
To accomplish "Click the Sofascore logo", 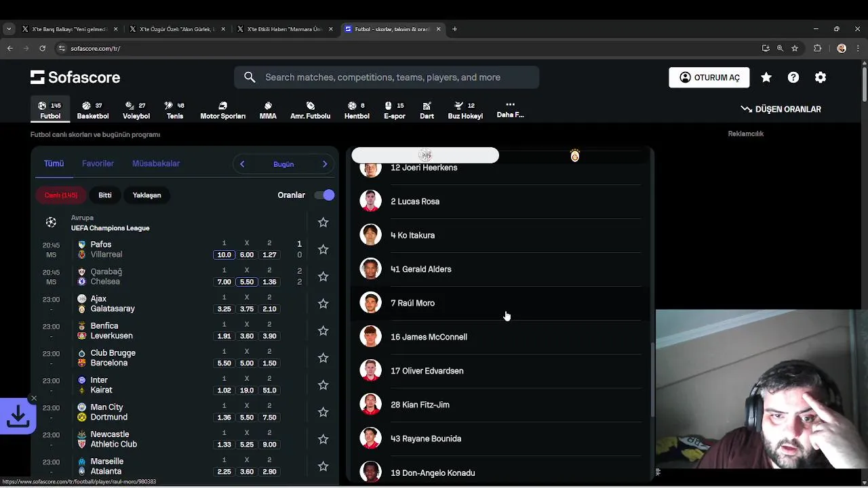I will [75, 77].
